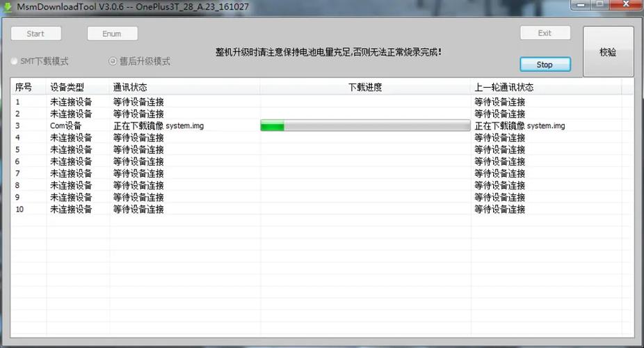Click 等待设备连接 通讯状态 cell in row 1
This screenshot has height=348, width=644.
point(138,102)
